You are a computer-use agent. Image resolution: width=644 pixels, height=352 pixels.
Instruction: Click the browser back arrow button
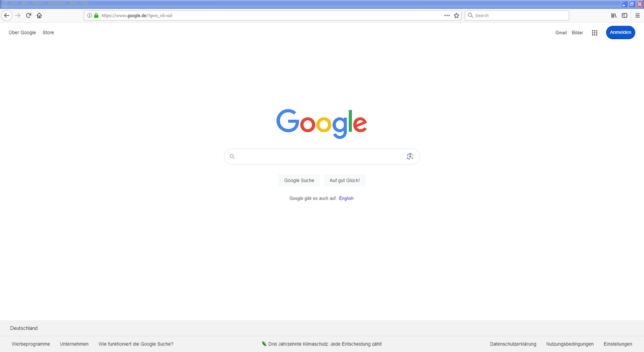pos(7,16)
